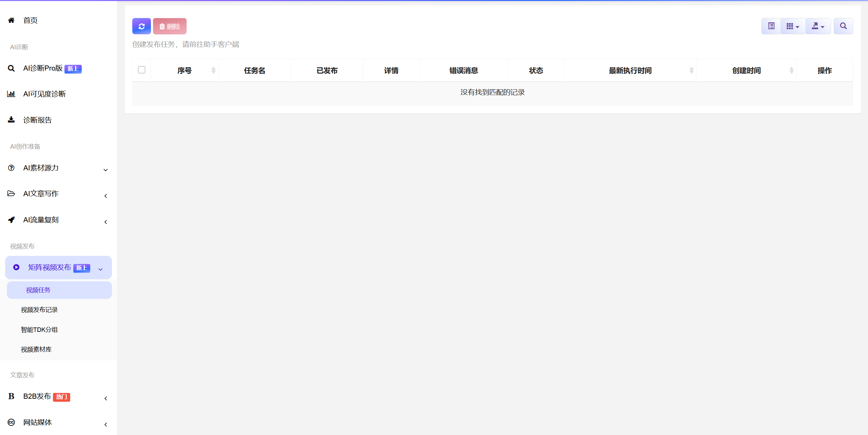This screenshot has width=868, height=435.
Task: Expand the 网站媒体 submenu
Action: click(58, 422)
